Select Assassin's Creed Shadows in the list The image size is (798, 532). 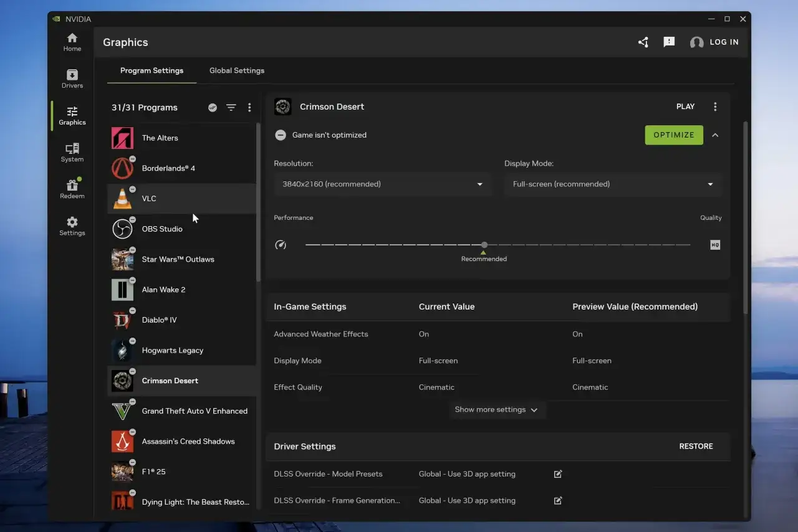click(x=181, y=442)
